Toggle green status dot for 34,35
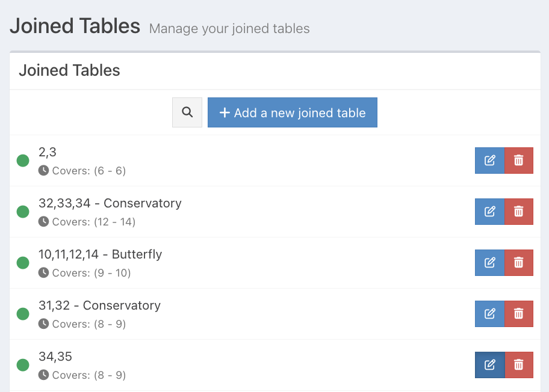The image size is (549, 392). coord(23,365)
